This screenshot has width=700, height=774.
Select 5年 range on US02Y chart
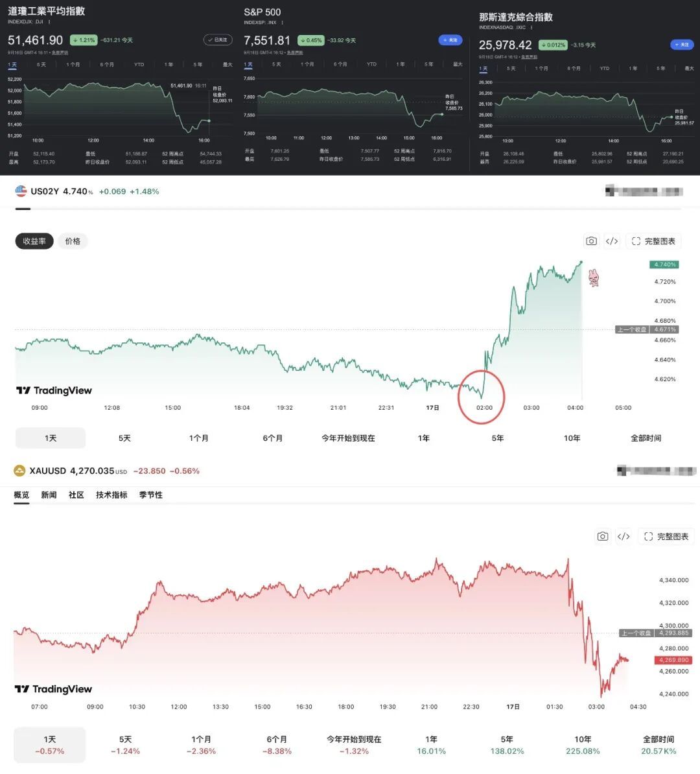(498, 438)
